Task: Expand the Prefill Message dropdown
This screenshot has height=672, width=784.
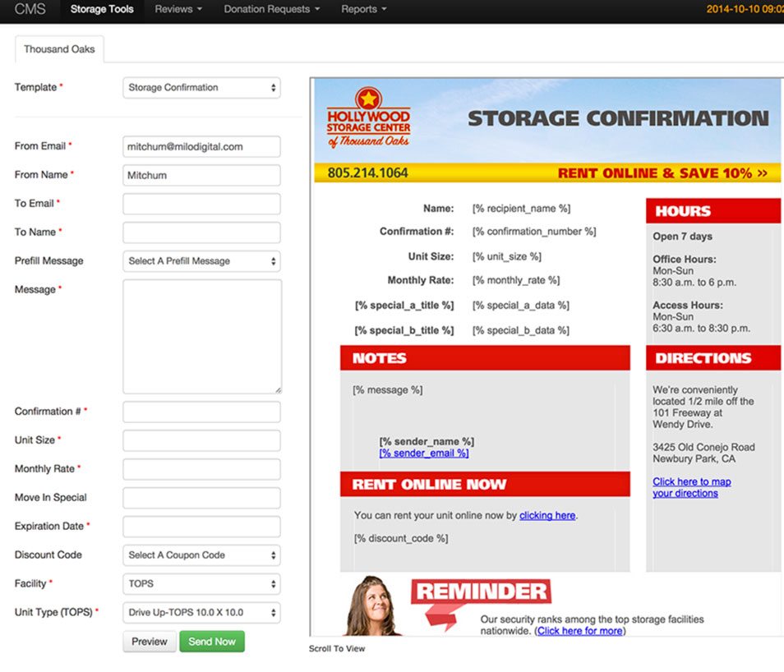Action: click(x=201, y=261)
